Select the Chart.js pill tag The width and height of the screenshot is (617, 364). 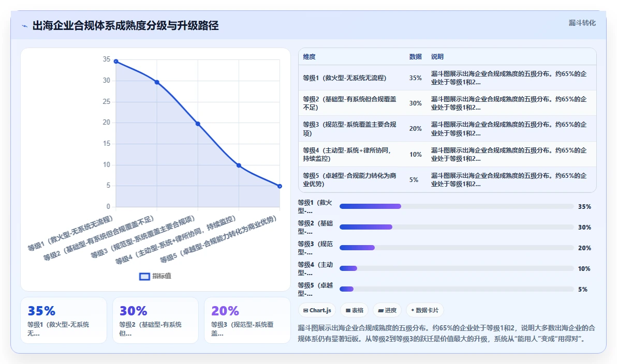(x=317, y=310)
